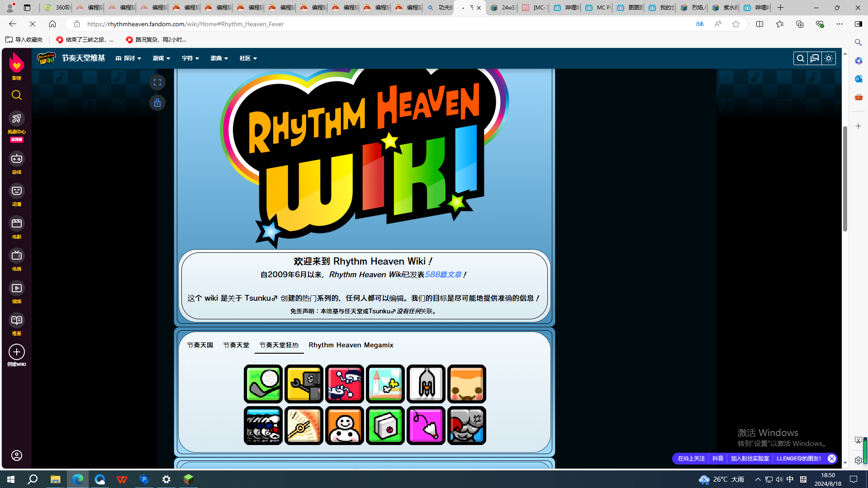Open the tower with yellow bird game icon

(385, 384)
